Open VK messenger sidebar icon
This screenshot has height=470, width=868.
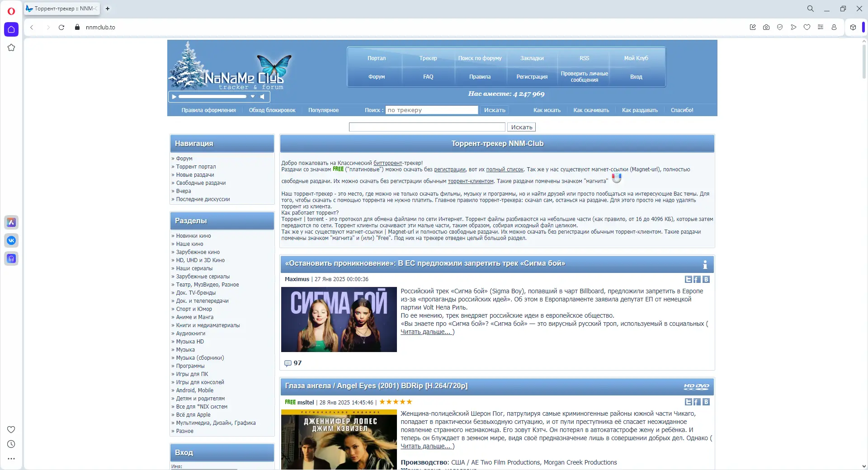[11, 240]
